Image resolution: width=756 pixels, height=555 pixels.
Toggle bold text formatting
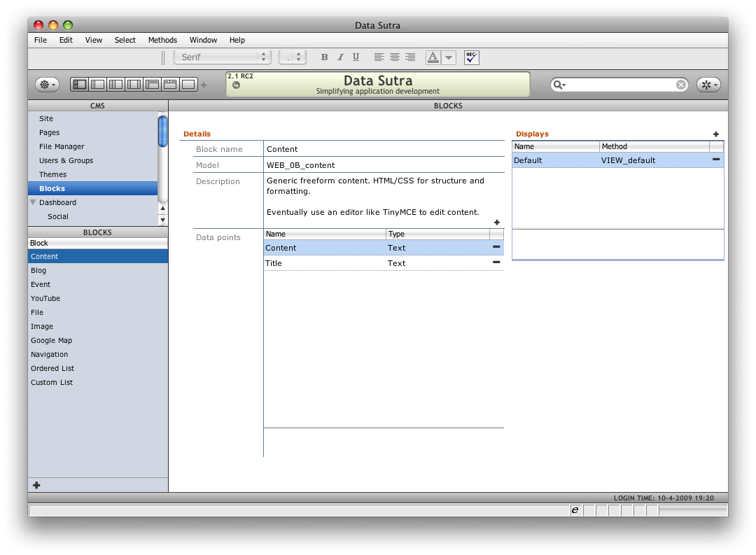click(324, 57)
